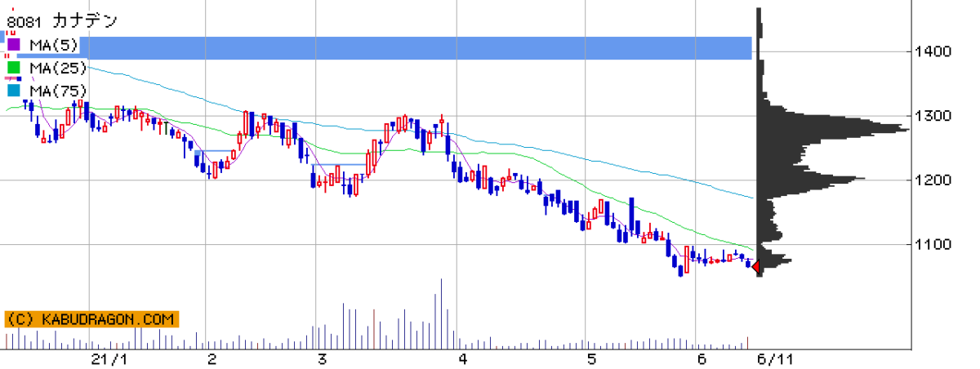Click the stock title 8081 カナデン
The image size is (980, 369).
[62, 20]
